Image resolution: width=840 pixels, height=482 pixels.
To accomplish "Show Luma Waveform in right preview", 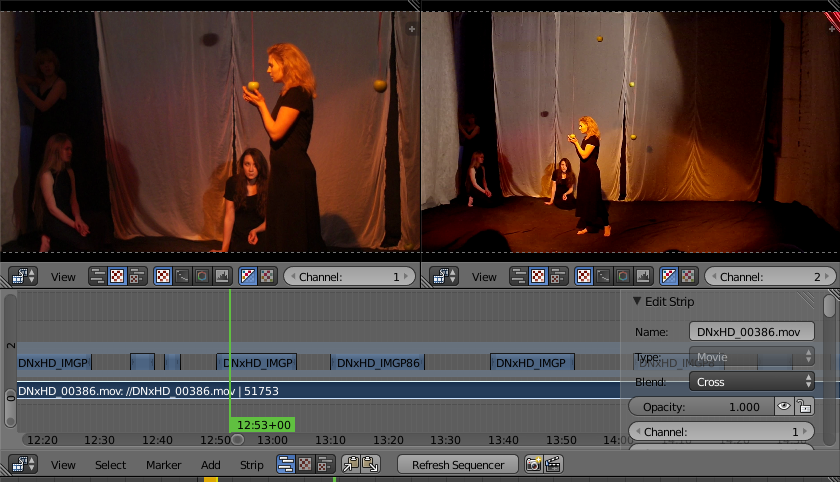I will tap(603, 276).
